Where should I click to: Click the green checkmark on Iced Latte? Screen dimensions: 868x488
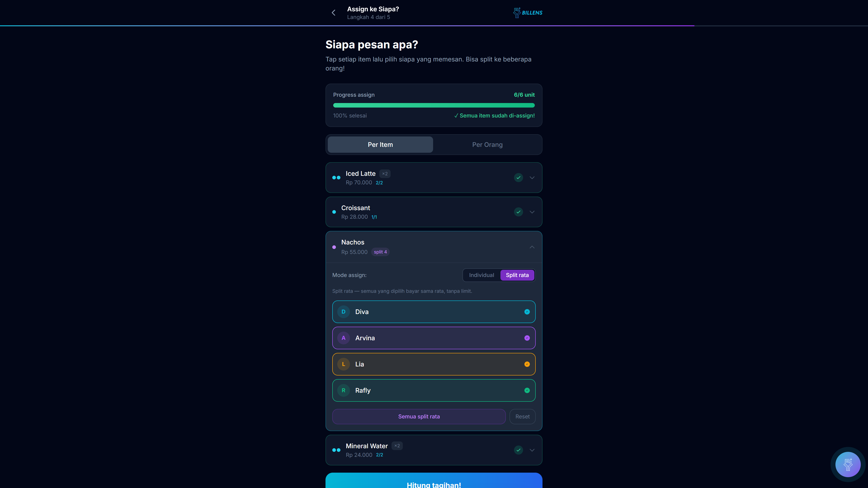518,178
